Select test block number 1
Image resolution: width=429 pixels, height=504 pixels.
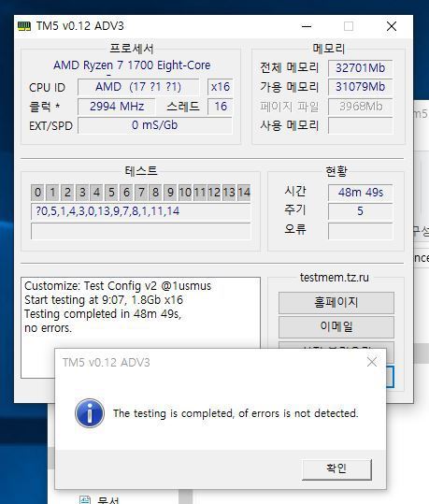[52, 193]
